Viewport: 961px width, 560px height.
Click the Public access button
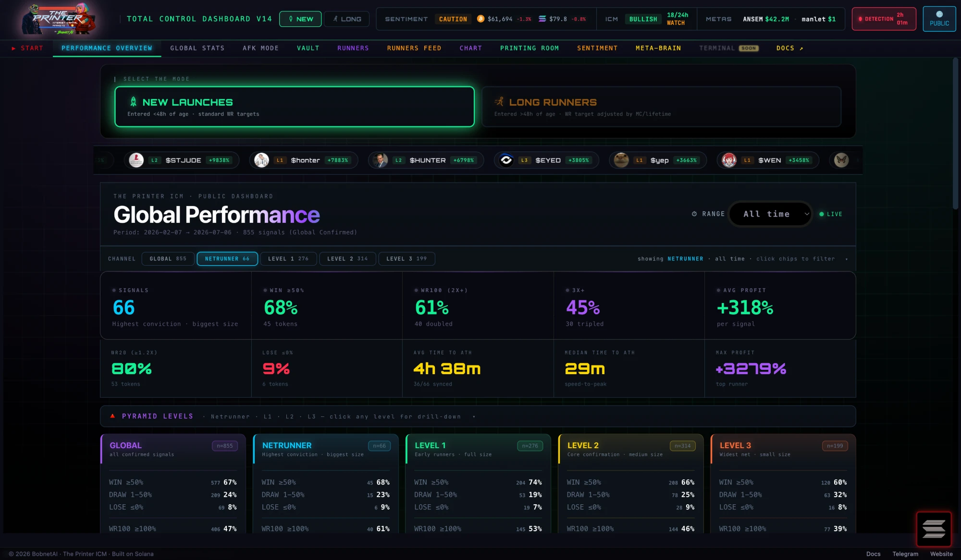tap(939, 19)
